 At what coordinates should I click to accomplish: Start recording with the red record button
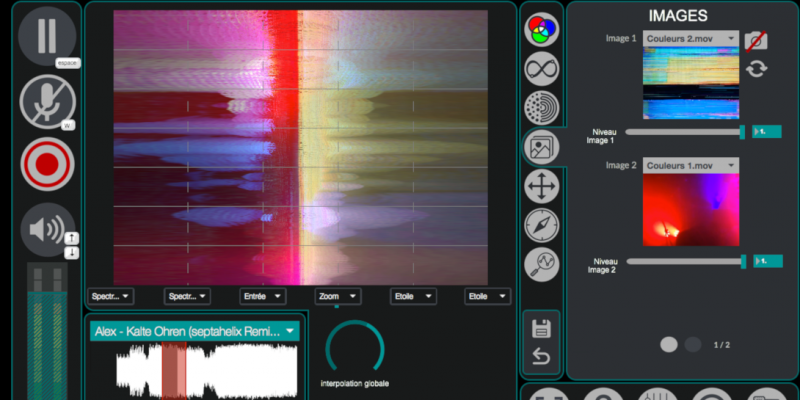point(47,164)
